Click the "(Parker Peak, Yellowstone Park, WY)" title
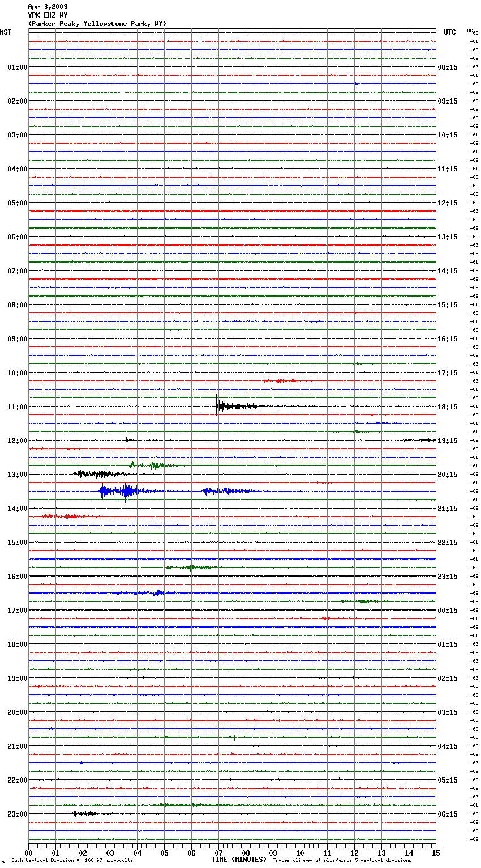The height and width of the screenshot is (868, 481). [97, 24]
